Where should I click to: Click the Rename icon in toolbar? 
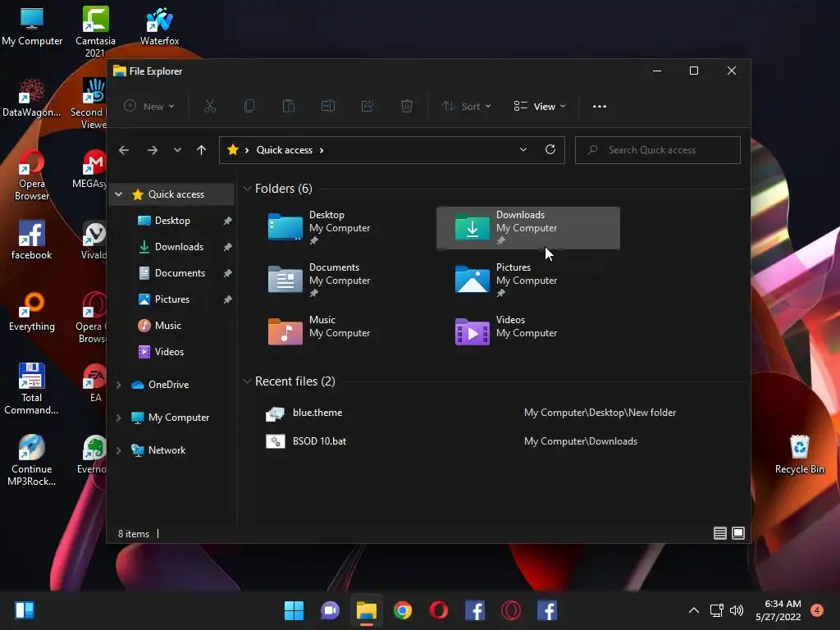[x=328, y=106]
